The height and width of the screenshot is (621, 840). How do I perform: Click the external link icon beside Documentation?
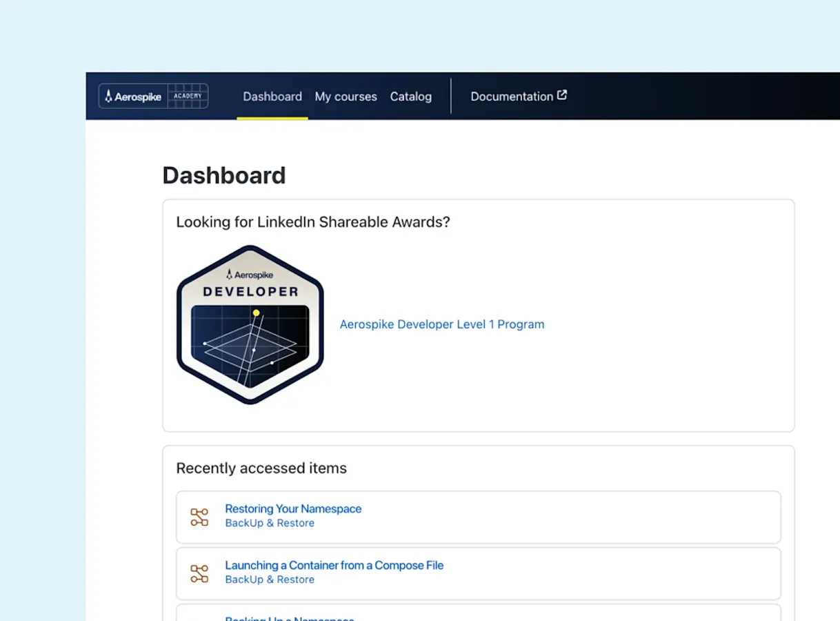coord(562,95)
